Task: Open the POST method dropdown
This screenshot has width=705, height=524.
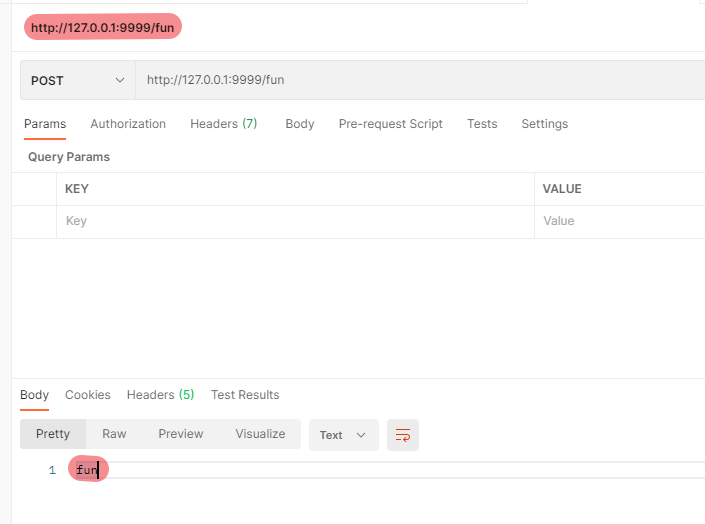Action: pyautogui.click(x=78, y=81)
